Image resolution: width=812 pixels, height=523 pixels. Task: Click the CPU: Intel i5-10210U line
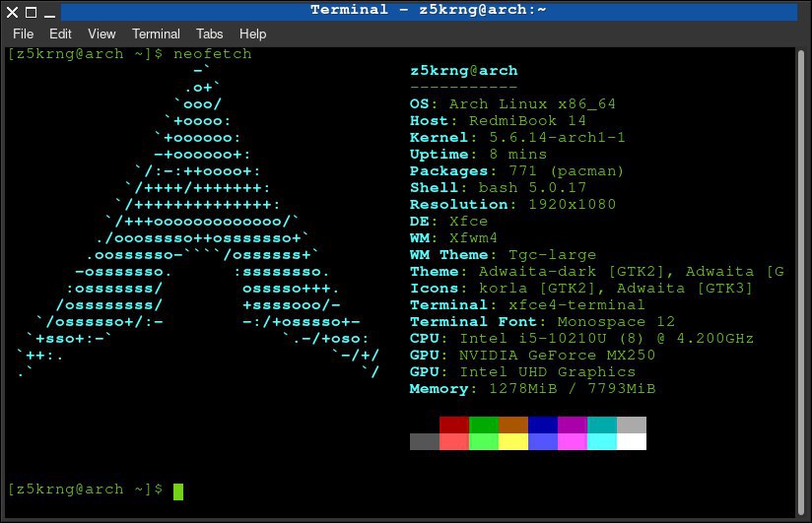(x=582, y=338)
